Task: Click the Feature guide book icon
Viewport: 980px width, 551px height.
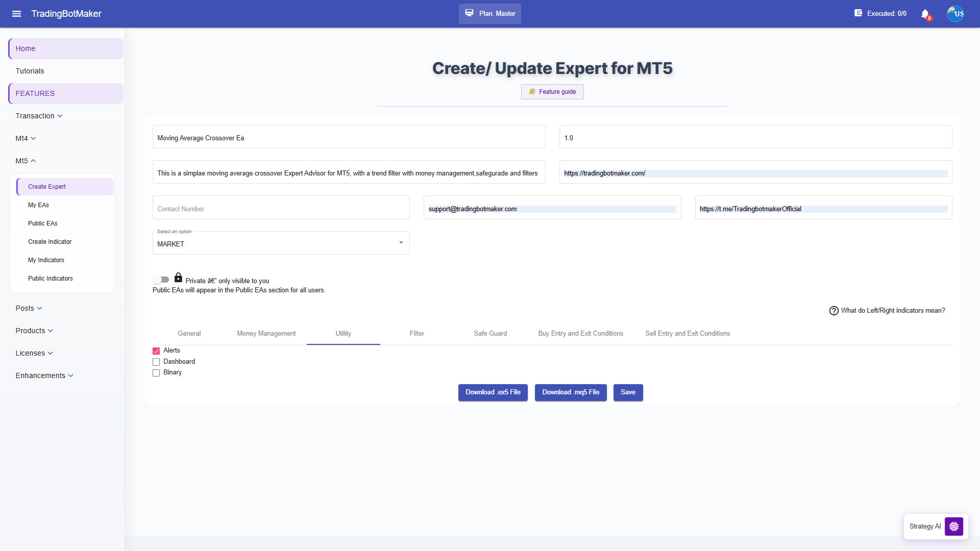Action: (x=532, y=92)
